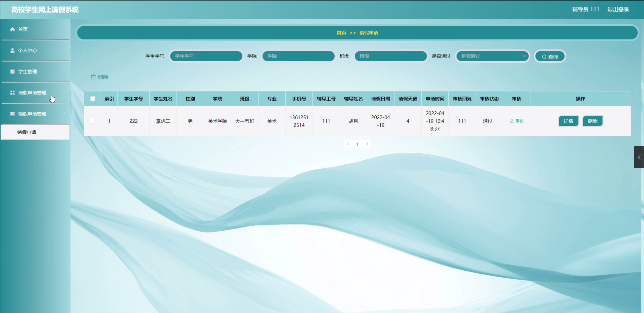Click the trash icon next to 删除
644x313 pixels.
93,77
